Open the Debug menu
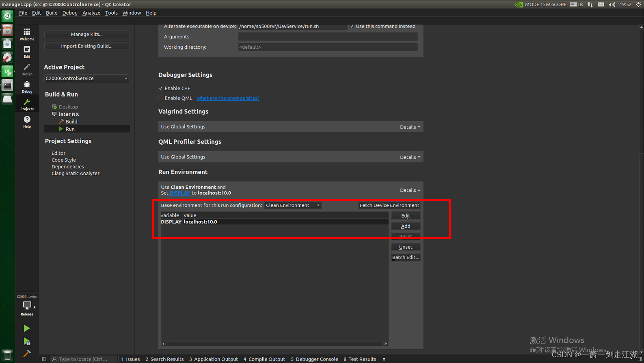The image size is (644, 363). click(70, 13)
